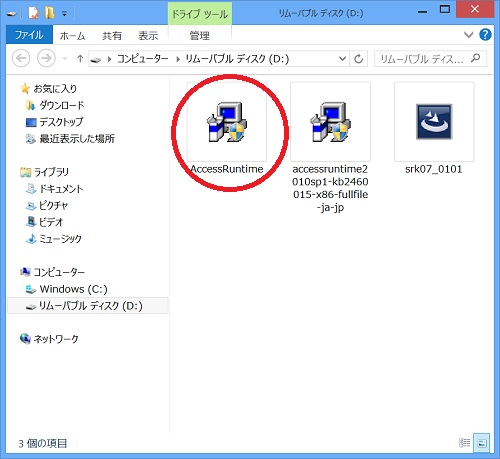Open the address bar history dropdown
500x459 pixels.
tap(342, 59)
